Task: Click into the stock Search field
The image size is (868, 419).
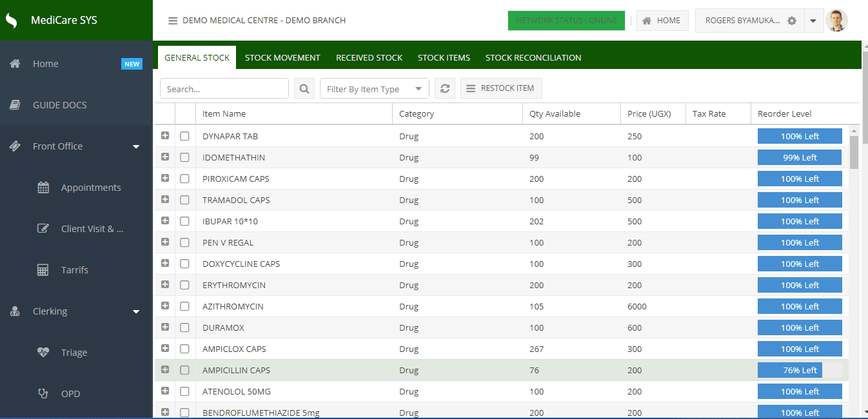Action: pos(224,89)
